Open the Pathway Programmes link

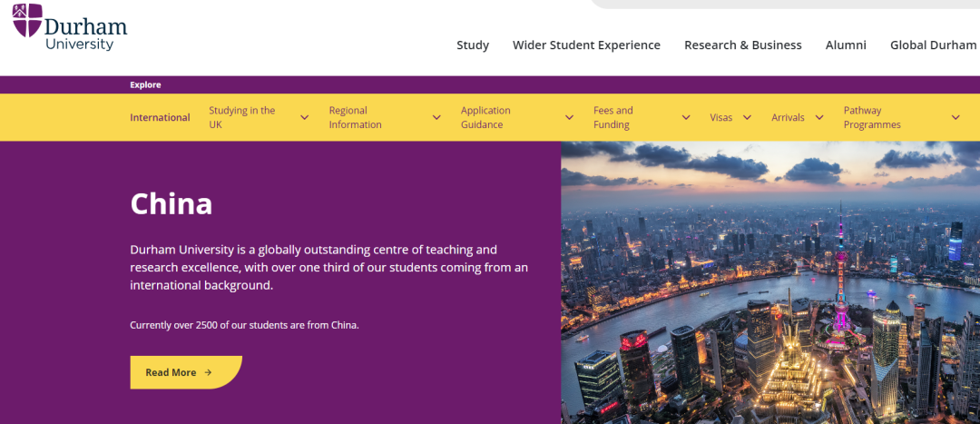872,117
